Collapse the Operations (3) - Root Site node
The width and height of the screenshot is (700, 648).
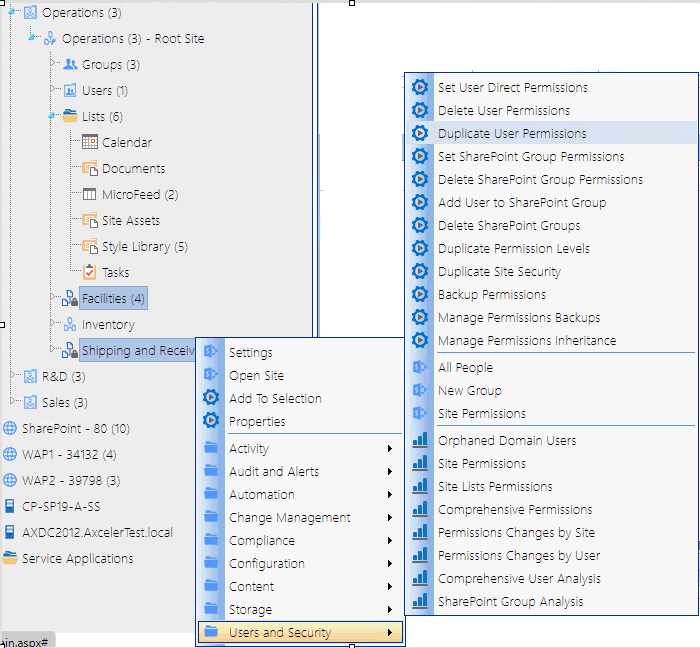32,37
